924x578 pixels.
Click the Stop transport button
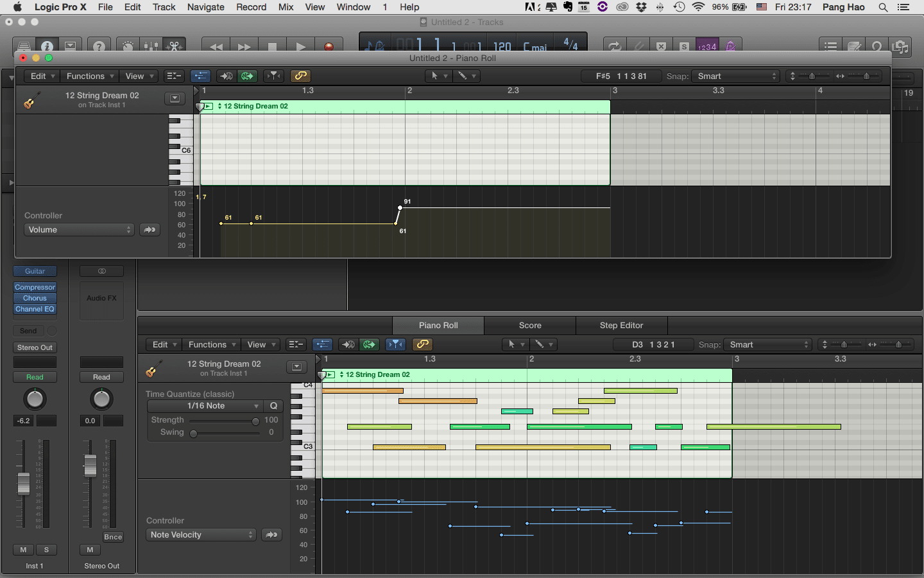tap(272, 46)
